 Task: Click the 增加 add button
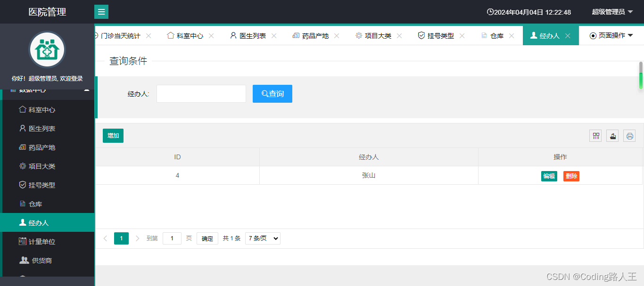(113, 136)
